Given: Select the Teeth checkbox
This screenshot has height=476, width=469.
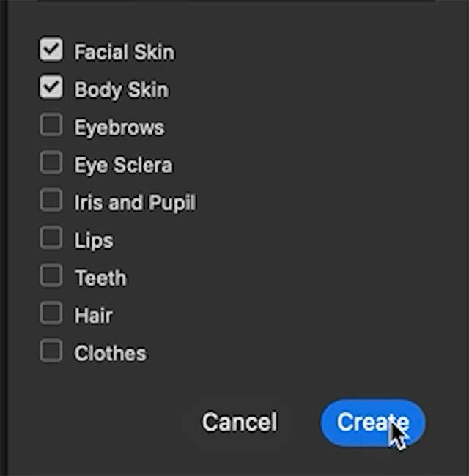Looking at the screenshot, I should click(51, 275).
